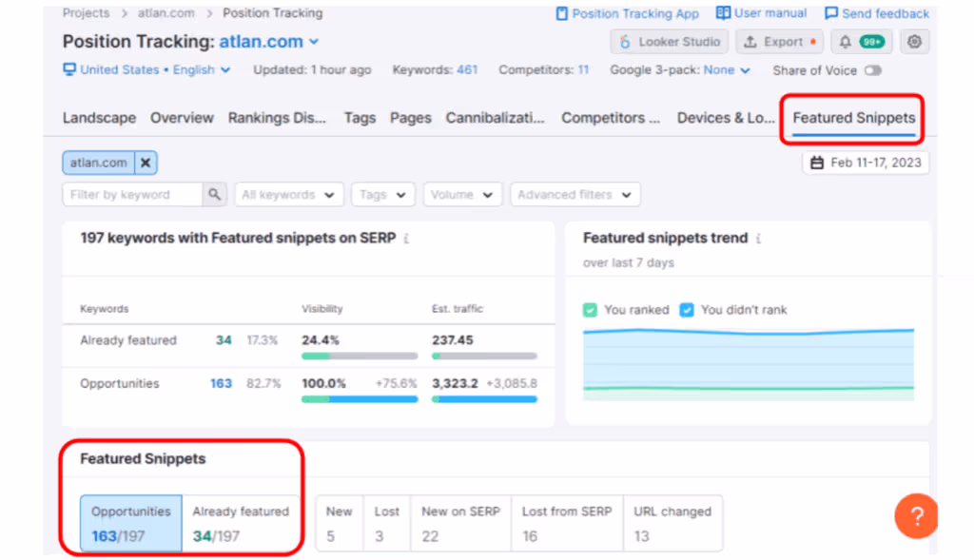Image resolution: width=974 pixels, height=560 pixels.
Task: Click the 24.4% visibility value
Action: click(x=321, y=340)
